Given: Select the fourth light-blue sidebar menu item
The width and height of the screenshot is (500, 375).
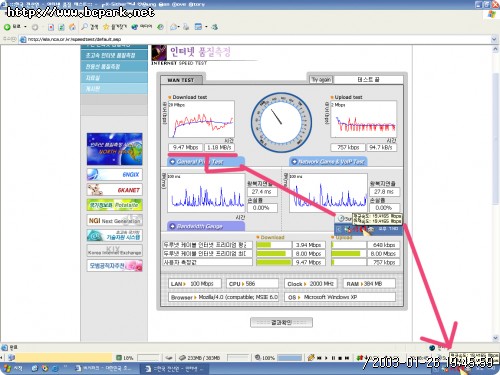Looking at the screenshot, I should tap(114, 88).
